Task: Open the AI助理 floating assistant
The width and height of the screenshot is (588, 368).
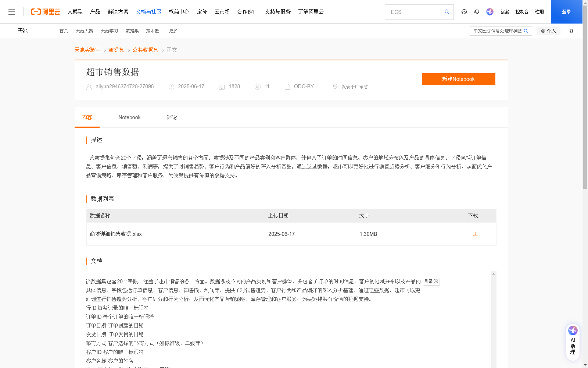Action: point(573,342)
